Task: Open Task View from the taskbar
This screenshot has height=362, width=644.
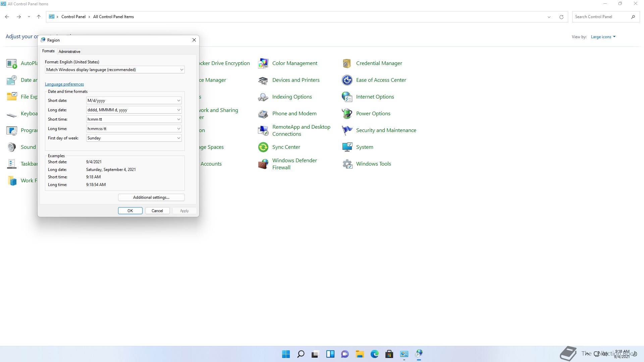Action: tap(315, 354)
